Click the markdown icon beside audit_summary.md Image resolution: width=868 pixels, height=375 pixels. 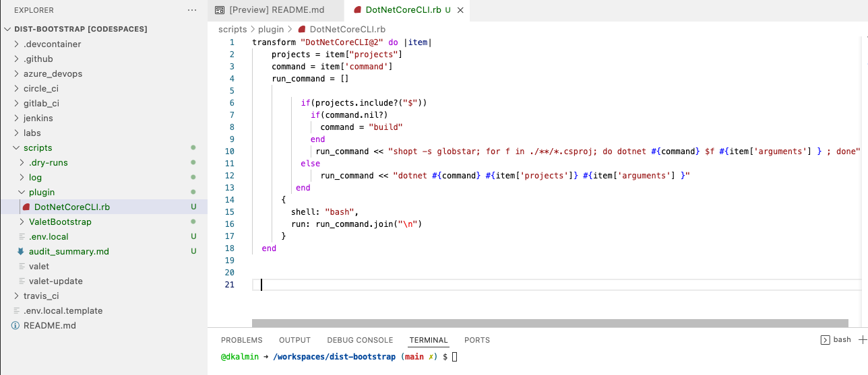click(x=20, y=251)
